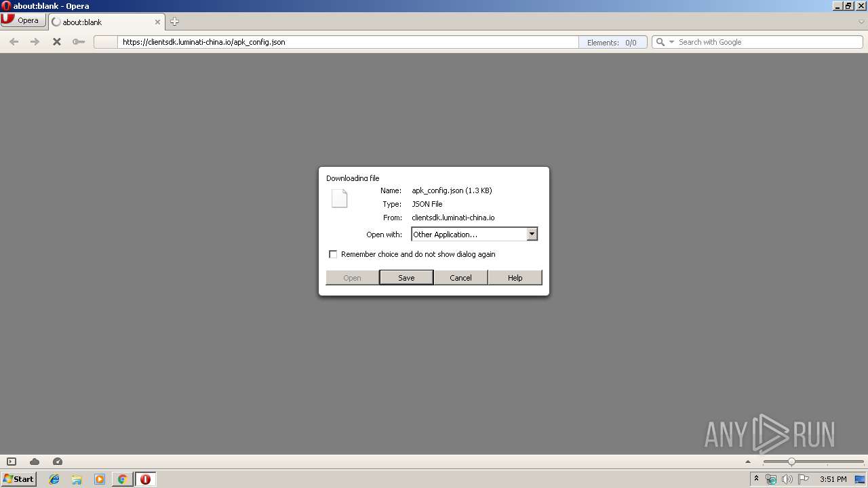
Task: Go forward with the forward arrow
Action: pos(35,42)
